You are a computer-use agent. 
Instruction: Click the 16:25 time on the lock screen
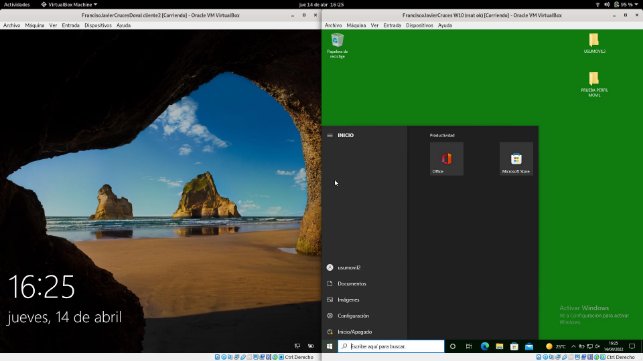click(x=42, y=287)
